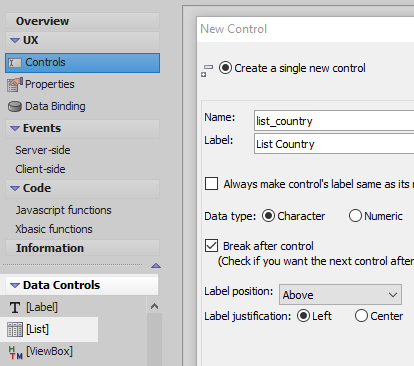This screenshot has width=414, height=366.
Task: Click the Name field containing list_country
Action: point(334,121)
